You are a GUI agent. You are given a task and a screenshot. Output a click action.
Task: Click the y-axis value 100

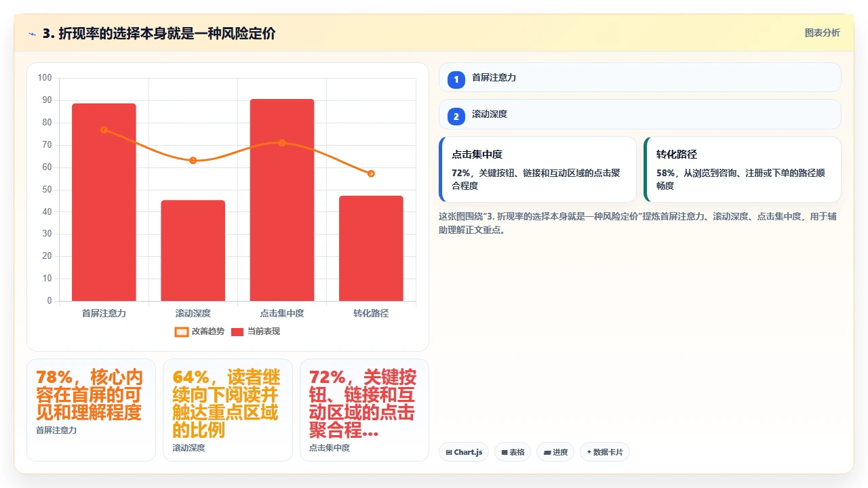click(45, 78)
